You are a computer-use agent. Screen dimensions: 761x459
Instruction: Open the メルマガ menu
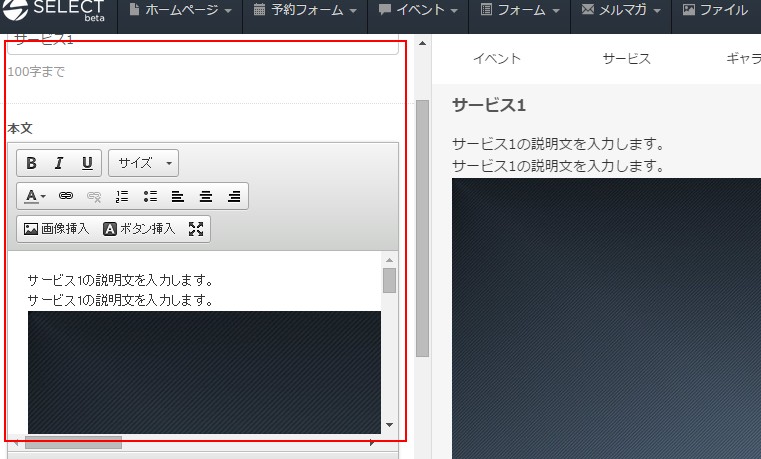(621, 10)
